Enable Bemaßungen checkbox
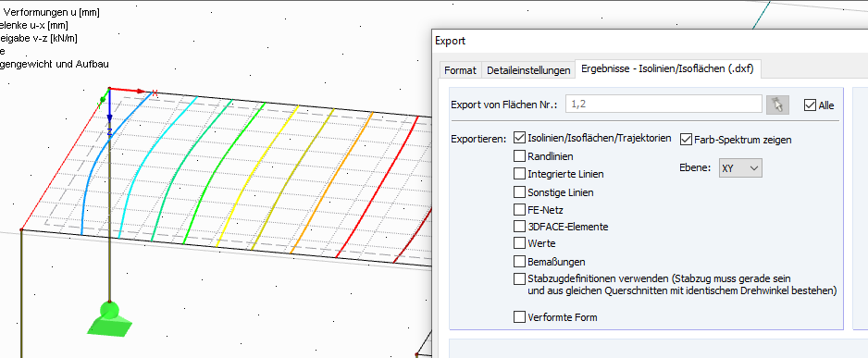 pyautogui.click(x=519, y=261)
